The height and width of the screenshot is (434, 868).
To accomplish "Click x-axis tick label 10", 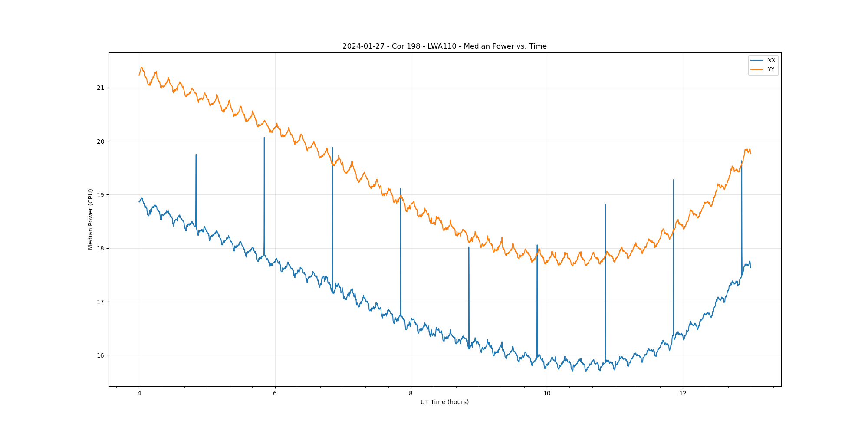I will click(546, 394).
